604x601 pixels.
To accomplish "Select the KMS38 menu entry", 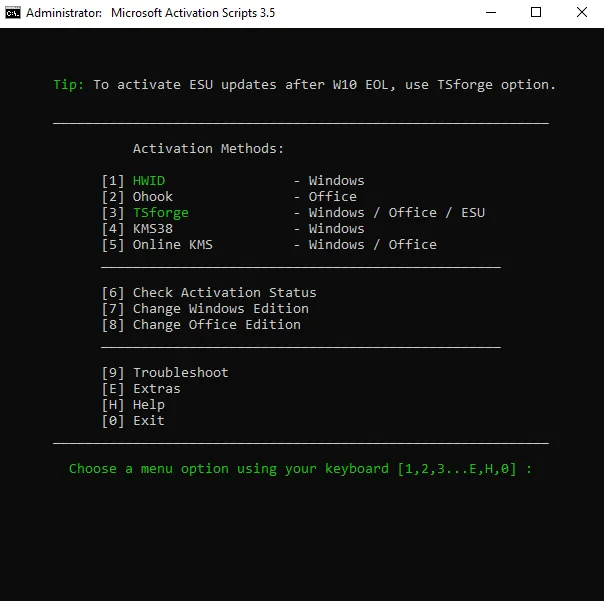I will coord(137,229).
